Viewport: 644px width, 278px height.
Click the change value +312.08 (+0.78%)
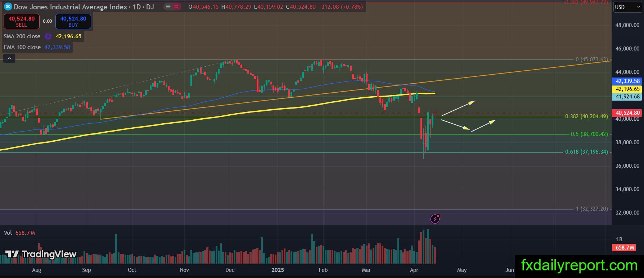click(341, 7)
